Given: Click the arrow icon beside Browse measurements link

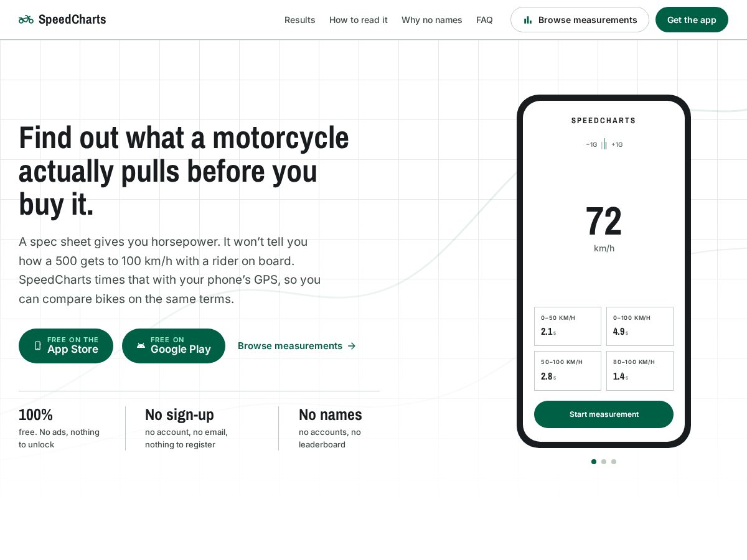Looking at the screenshot, I should (352, 346).
